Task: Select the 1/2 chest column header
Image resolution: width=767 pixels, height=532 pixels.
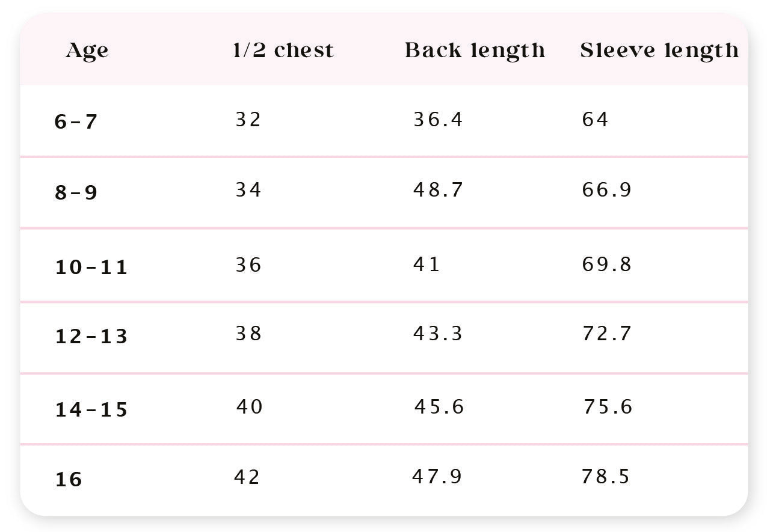Action: pos(283,50)
